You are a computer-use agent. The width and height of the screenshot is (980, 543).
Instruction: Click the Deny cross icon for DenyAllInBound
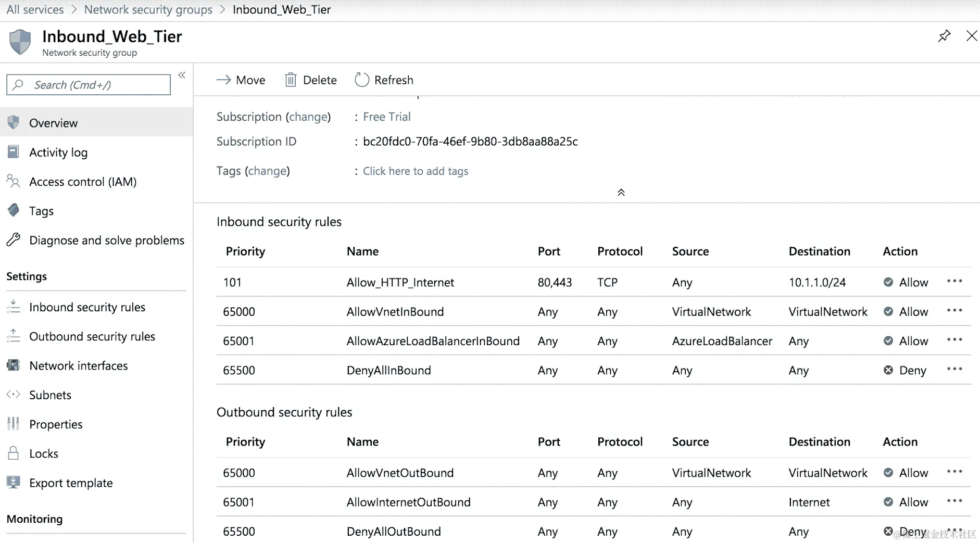pos(888,370)
